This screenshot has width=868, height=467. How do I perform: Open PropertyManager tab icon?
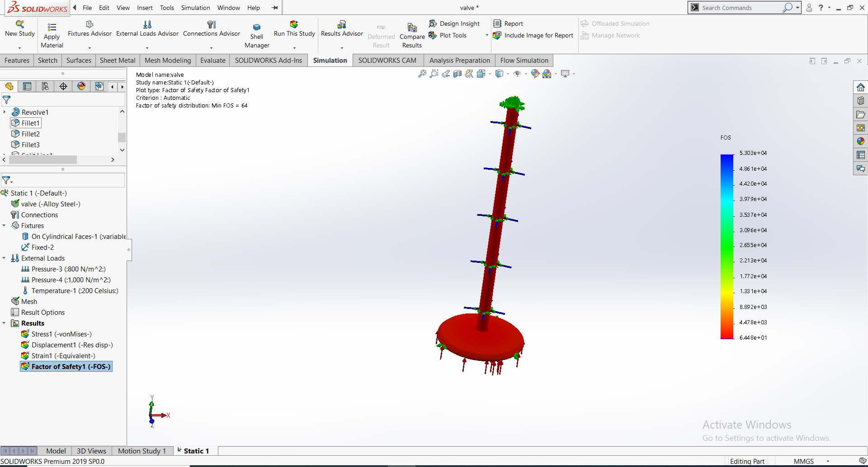[27, 86]
